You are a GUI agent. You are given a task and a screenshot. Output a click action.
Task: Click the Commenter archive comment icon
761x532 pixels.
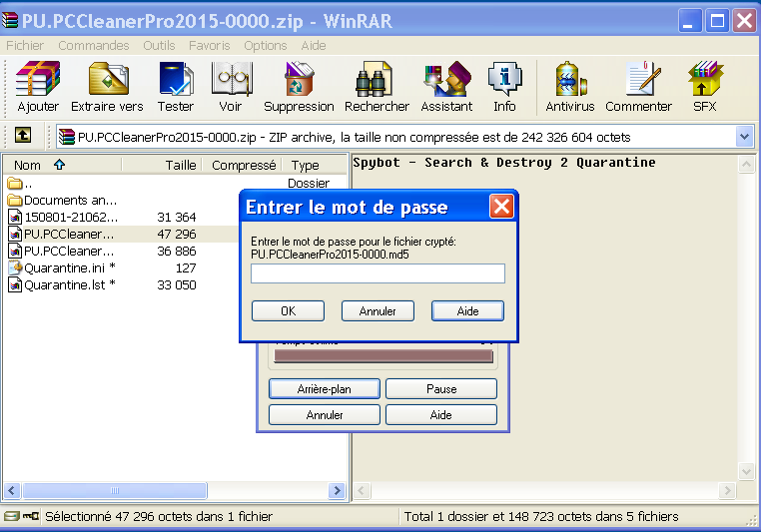[x=642, y=79]
